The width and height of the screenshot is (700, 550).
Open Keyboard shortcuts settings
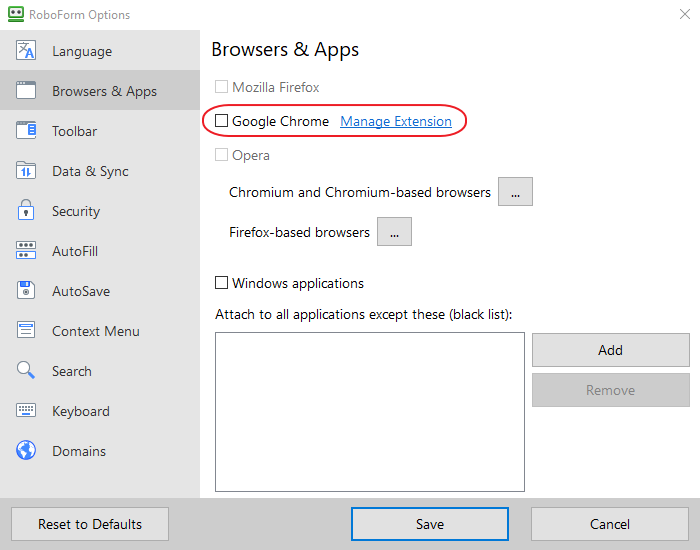pos(100,410)
